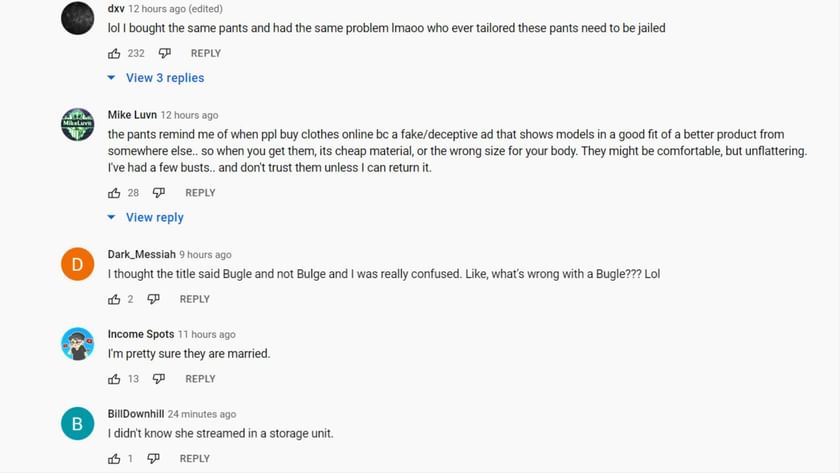This screenshot has width=840, height=473.
Task: Like the comment by dxv
Action: [x=114, y=53]
